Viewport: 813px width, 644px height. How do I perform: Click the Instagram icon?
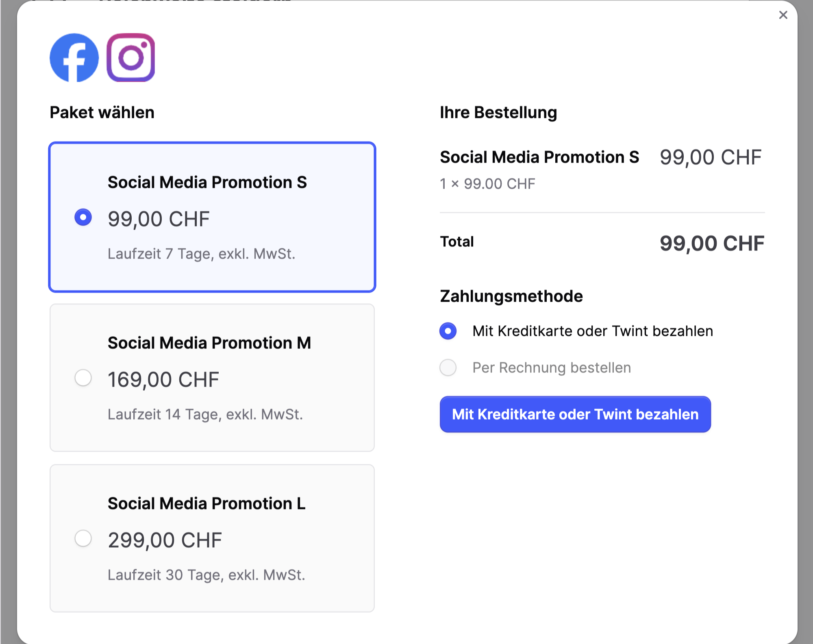[130, 58]
